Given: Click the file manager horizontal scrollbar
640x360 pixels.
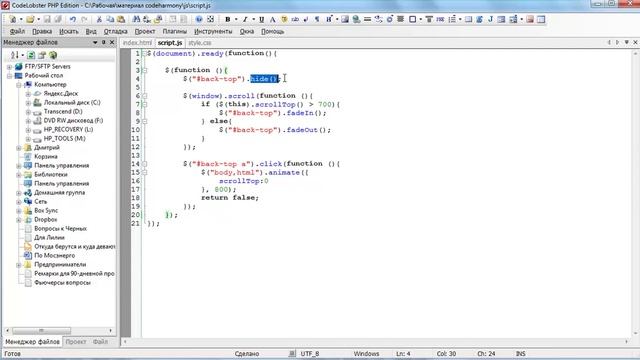Looking at the screenshot, I should click(x=41, y=330).
